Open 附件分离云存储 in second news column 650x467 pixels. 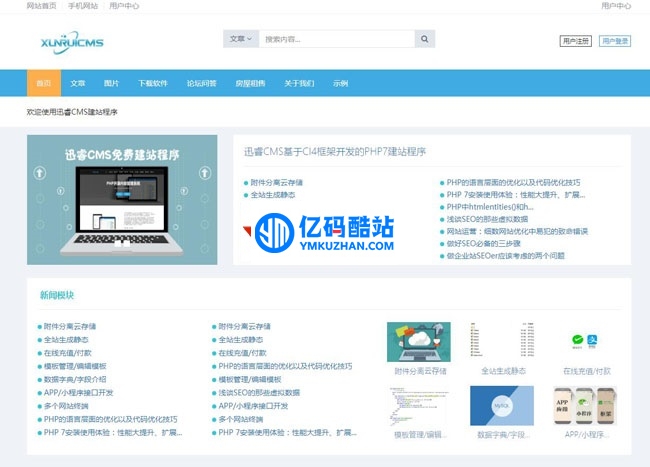click(245, 327)
